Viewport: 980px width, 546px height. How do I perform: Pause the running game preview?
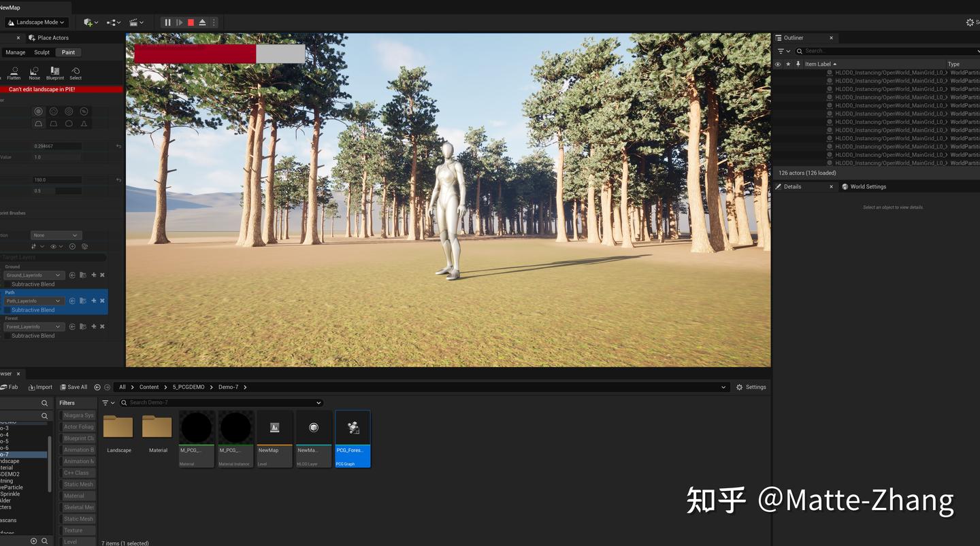(x=167, y=22)
